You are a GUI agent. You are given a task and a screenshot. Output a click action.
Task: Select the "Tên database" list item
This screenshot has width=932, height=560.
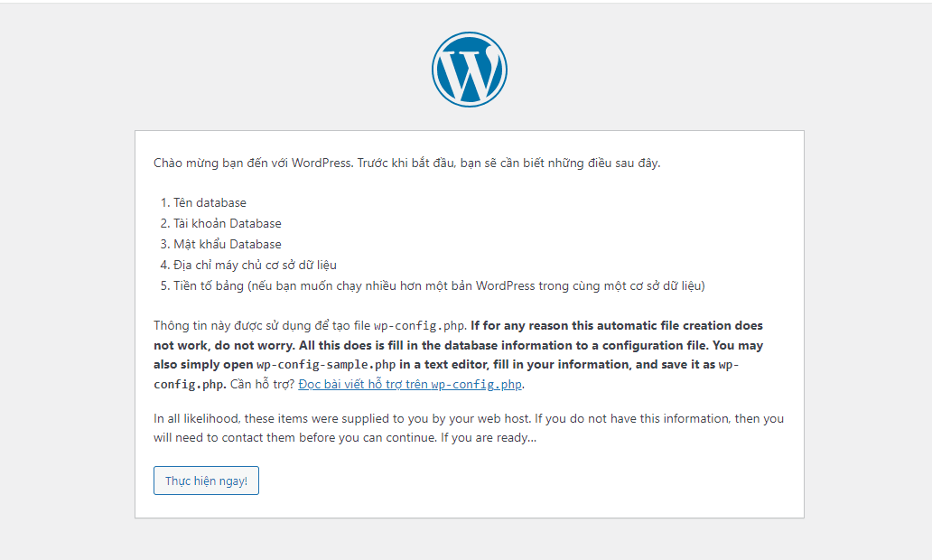click(210, 202)
